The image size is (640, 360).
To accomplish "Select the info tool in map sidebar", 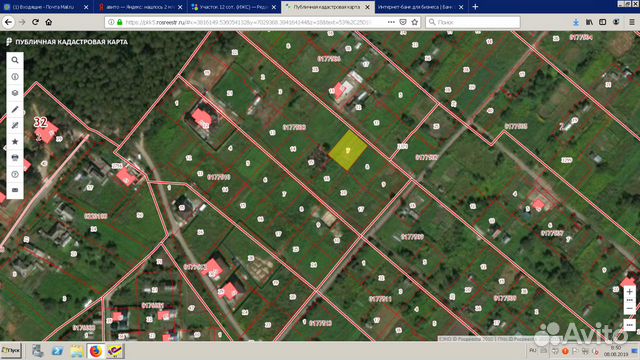I will [x=15, y=77].
